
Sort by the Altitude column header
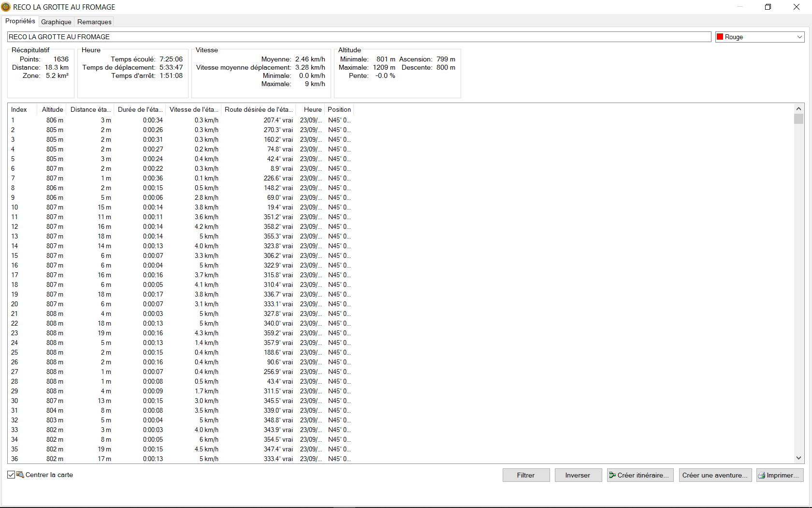(x=52, y=109)
